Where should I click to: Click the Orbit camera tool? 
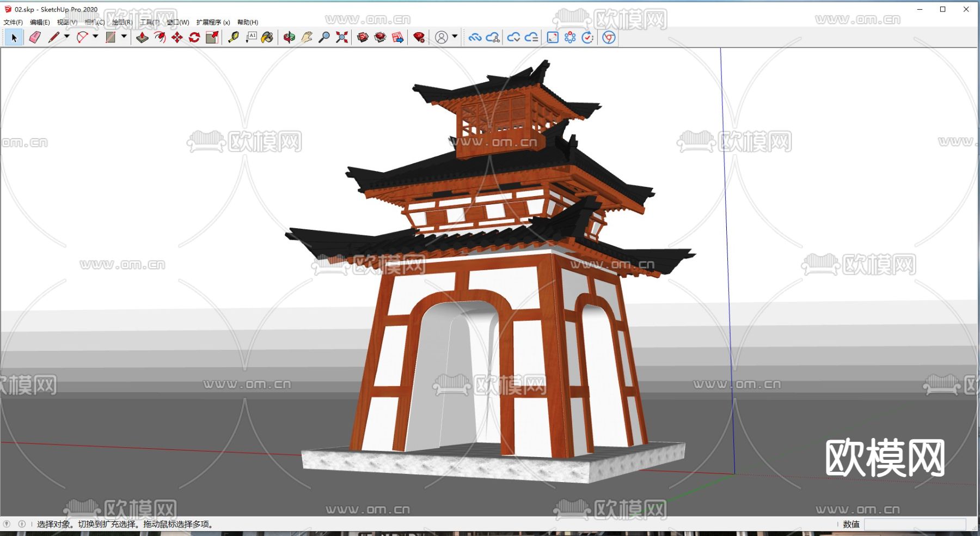(x=289, y=37)
